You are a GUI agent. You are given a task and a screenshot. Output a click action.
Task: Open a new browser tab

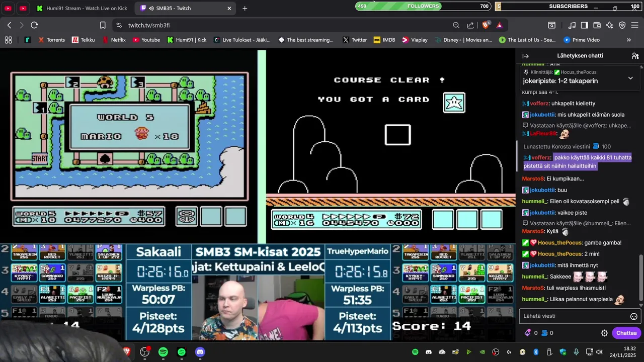(x=245, y=8)
